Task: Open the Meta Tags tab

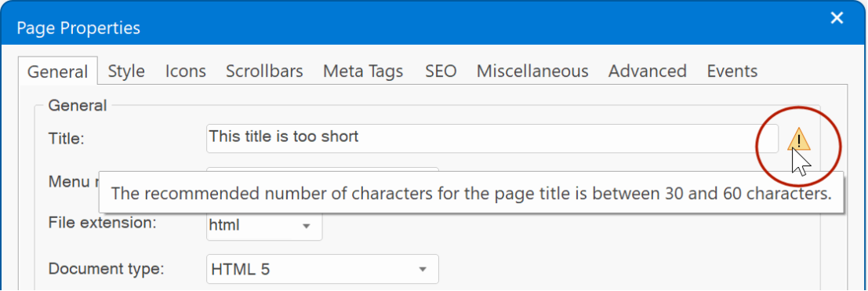Action: tap(363, 71)
